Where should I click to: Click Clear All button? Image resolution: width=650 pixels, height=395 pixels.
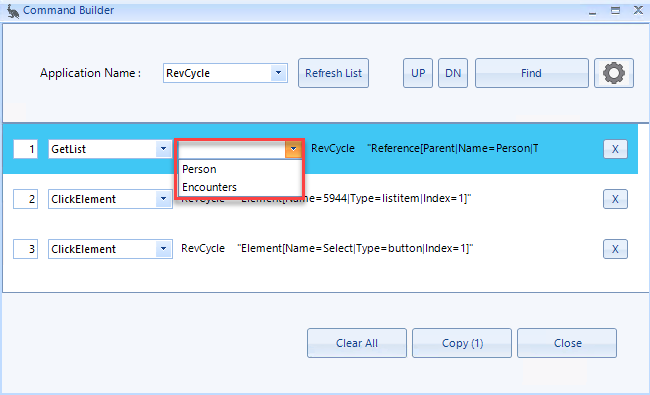[x=357, y=343]
